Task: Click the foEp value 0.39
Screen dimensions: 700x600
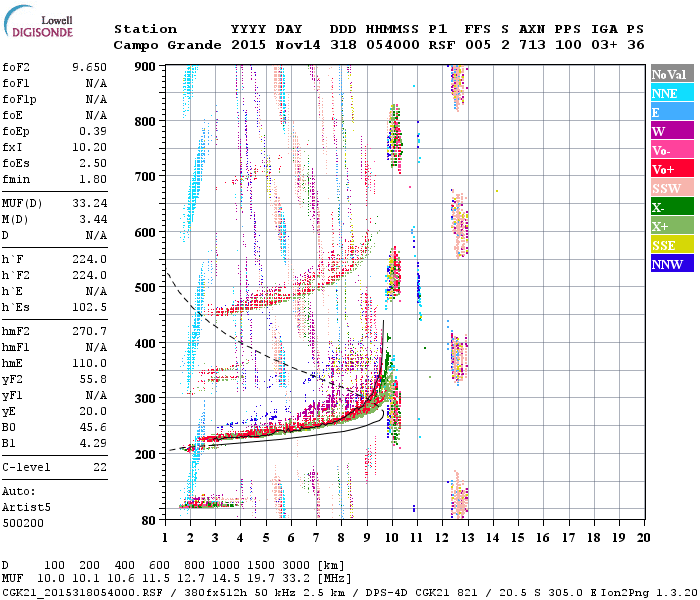Action: click(x=93, y=131)
